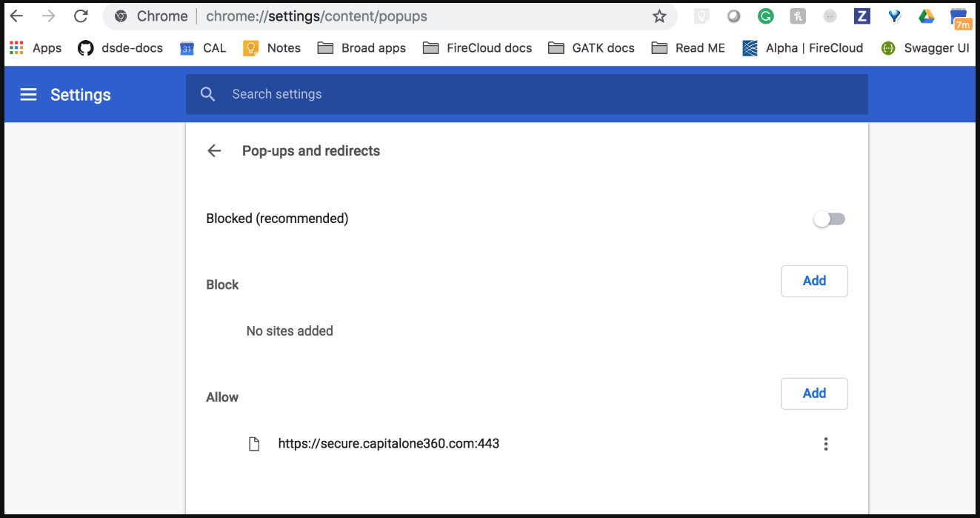This screenshot has height=518, width=980.
Task: Open the dsde-docs GitHub bookmark
Action: point(120,48)
